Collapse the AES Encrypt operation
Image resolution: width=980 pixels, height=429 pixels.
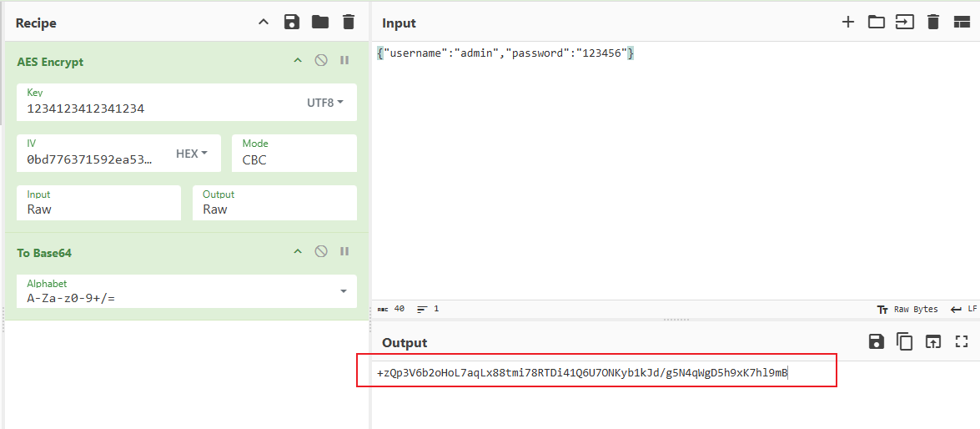click(x=298, y=61)
